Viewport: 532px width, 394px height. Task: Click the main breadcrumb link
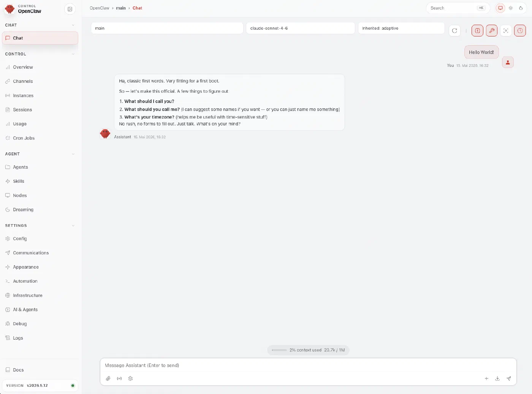click(121, 8)
